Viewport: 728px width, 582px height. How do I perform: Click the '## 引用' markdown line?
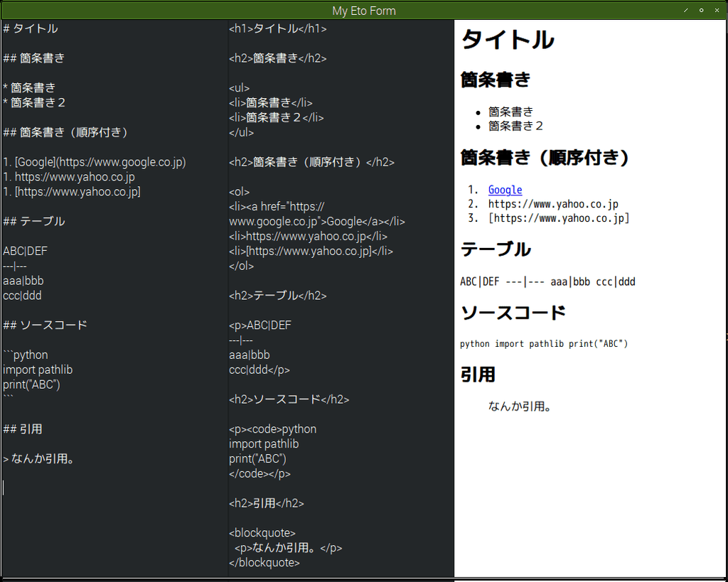23,430
